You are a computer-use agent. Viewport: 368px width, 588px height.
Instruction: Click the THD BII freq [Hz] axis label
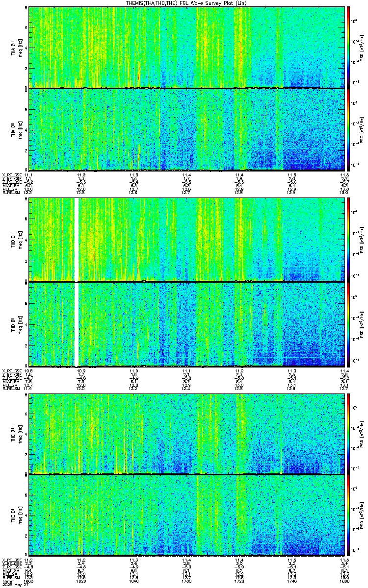pos(20,324)
